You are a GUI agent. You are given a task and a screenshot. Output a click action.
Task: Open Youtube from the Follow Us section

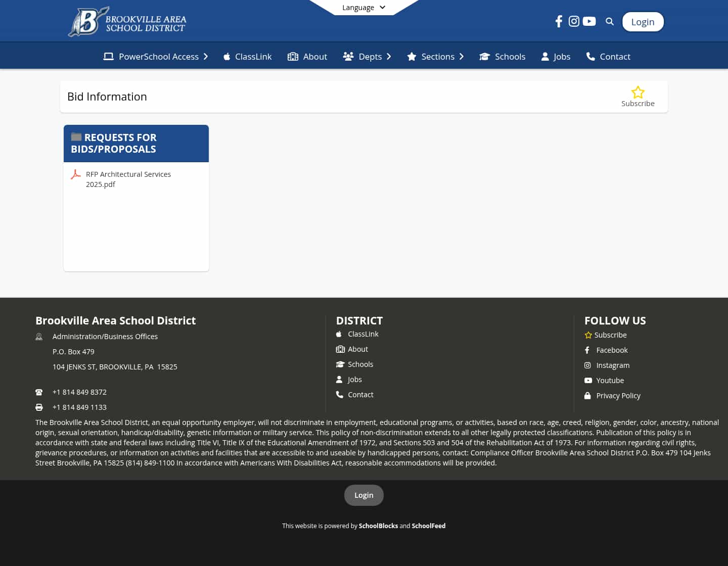coord(610,380)
